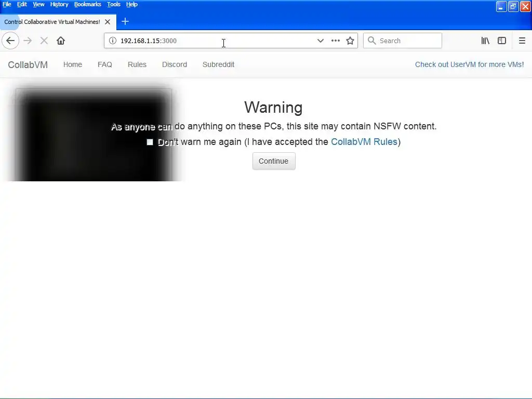Tick the Don't warn me again checkbox
532x399 pixels.
pos(150,142)
